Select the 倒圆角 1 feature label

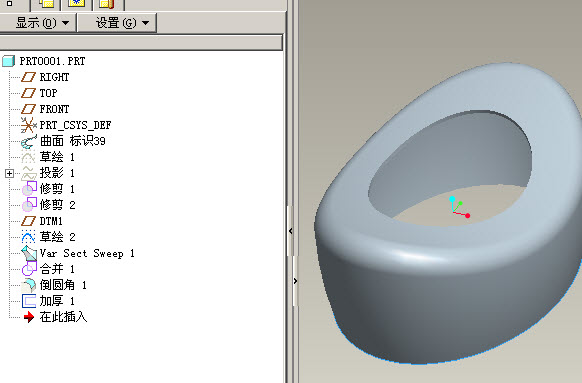(63, 285)
